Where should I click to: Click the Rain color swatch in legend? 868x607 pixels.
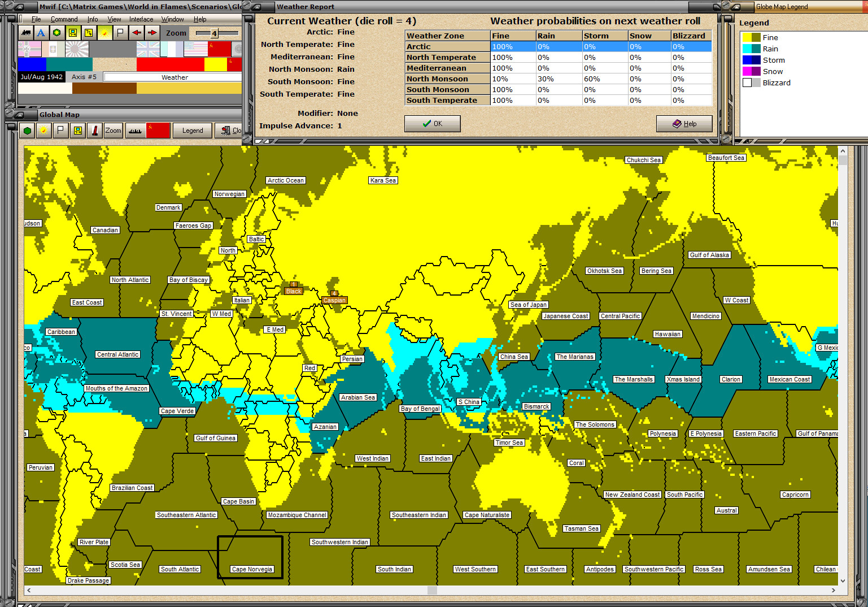point(752,49)
